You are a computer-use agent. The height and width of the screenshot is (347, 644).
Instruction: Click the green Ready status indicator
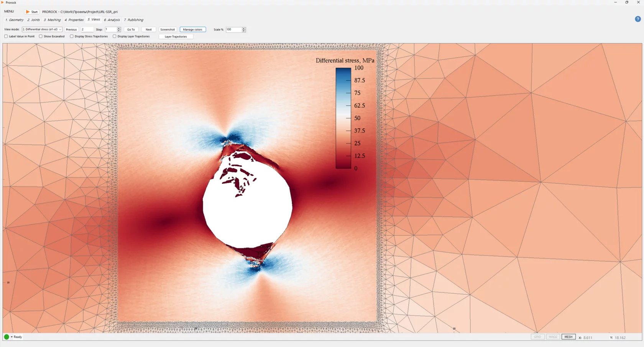(x=7, y=337)
